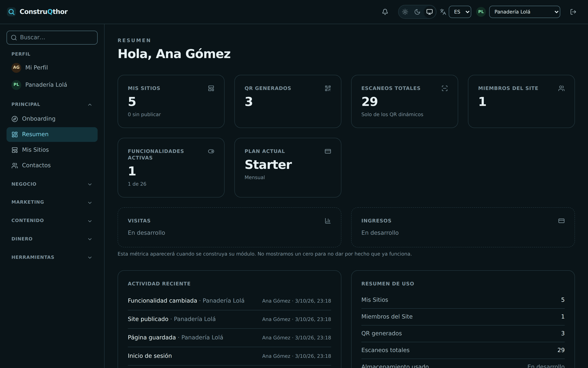Click the Mis Sitios card layout icon

pos(211,88)
